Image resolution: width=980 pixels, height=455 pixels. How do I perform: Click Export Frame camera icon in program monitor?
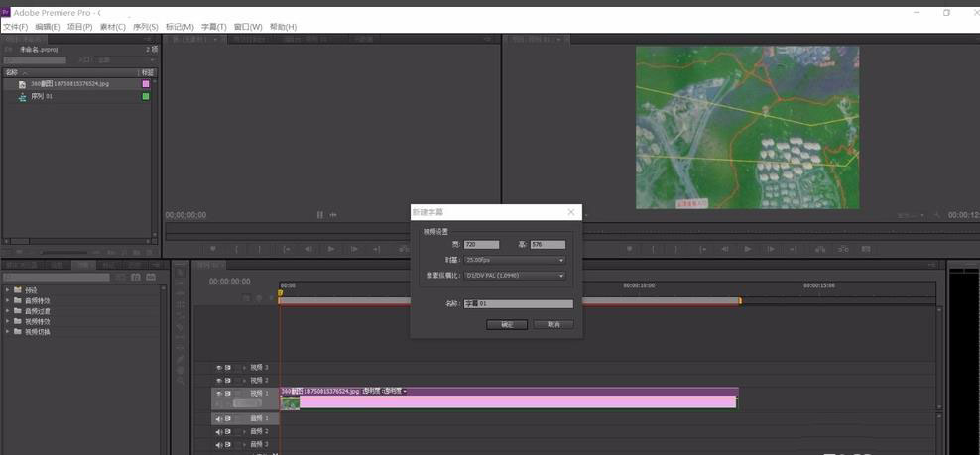click(866, 249)
